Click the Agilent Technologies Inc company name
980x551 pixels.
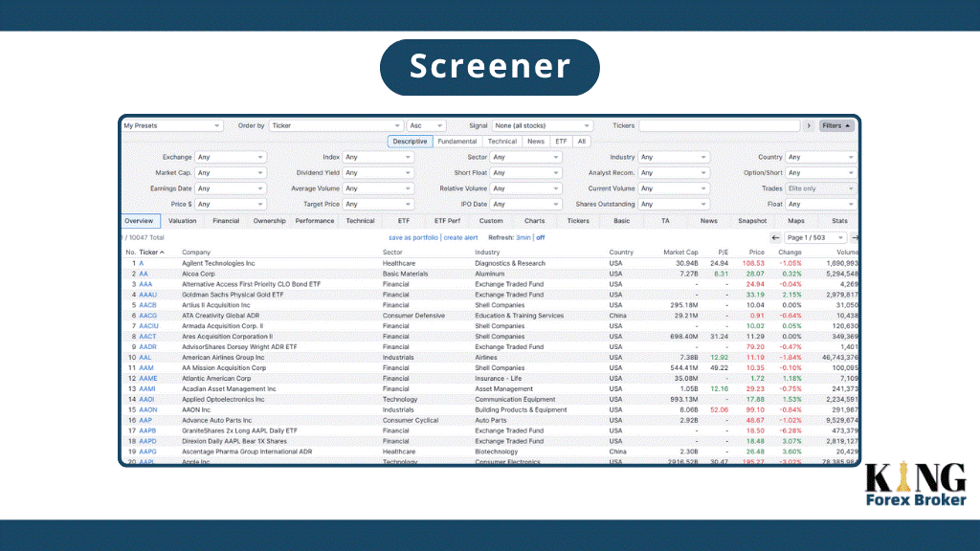(218, 264)
